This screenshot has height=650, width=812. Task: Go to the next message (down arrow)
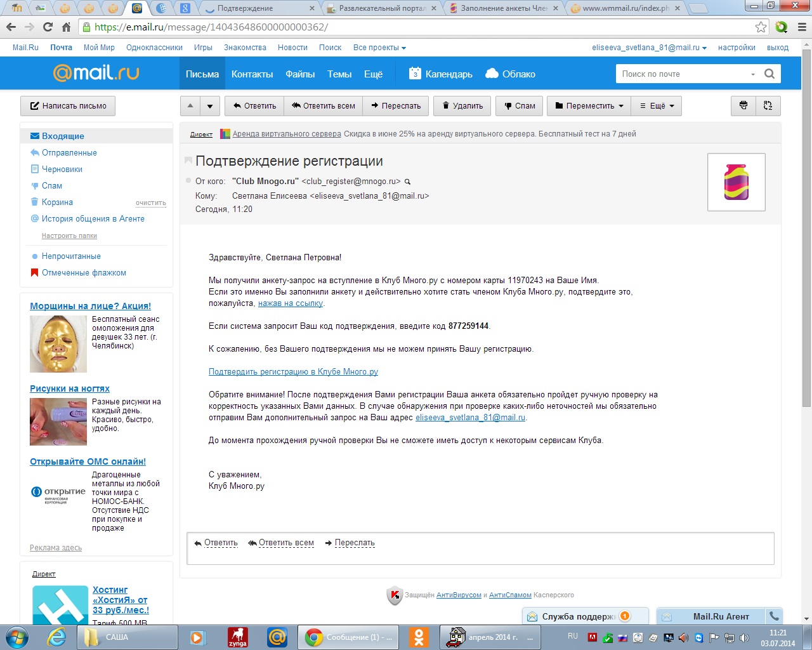pyautogui.click(x=210, y=106)
